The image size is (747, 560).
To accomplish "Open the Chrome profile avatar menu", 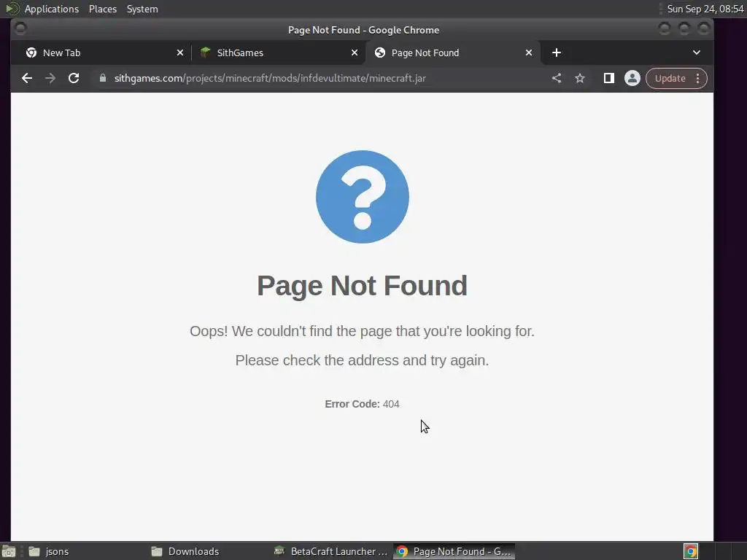I will click(632, 79).
